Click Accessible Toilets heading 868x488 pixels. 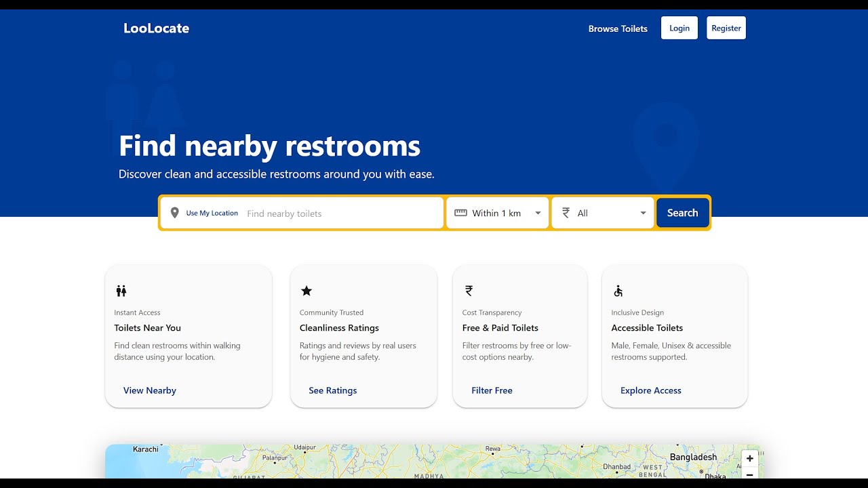click(x=647, y=328)
